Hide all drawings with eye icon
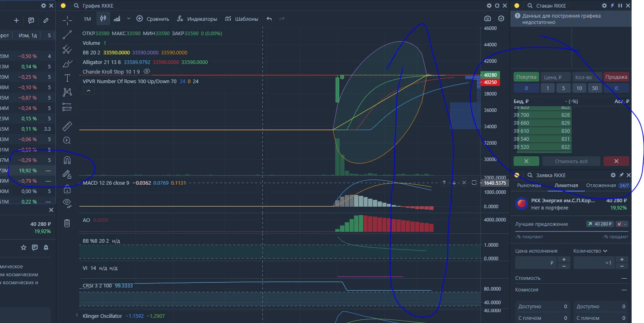Viewport: 644px width, 323px height. point(67,203)
